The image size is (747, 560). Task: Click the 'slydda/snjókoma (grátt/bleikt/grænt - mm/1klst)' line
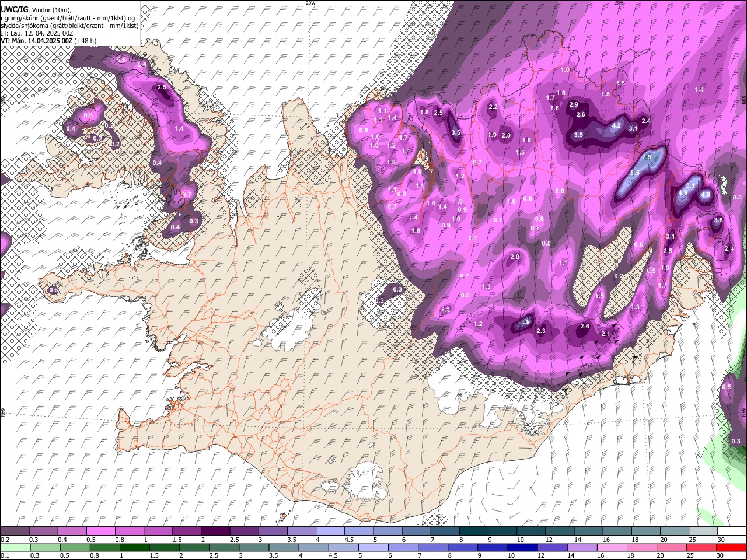click(69, 26)
